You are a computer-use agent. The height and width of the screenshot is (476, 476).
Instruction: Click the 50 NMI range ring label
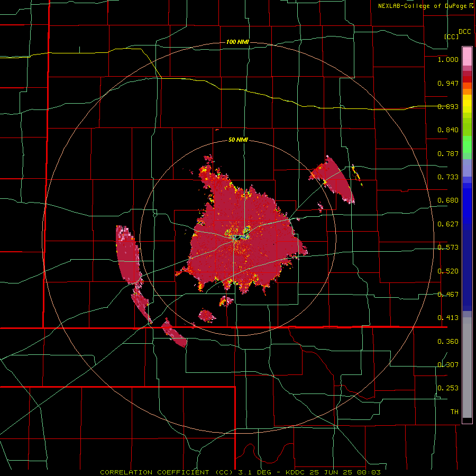[x=238, y=140]
